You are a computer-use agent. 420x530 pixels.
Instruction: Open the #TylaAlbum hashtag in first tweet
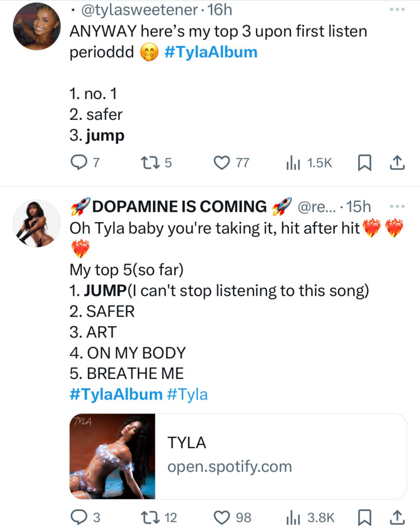coord(211,52)
